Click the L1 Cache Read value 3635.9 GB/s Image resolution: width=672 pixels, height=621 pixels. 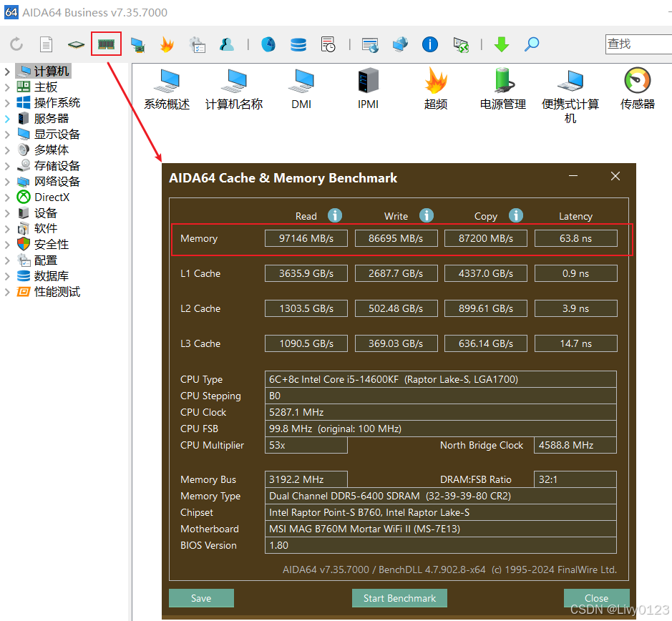point(306,273)
